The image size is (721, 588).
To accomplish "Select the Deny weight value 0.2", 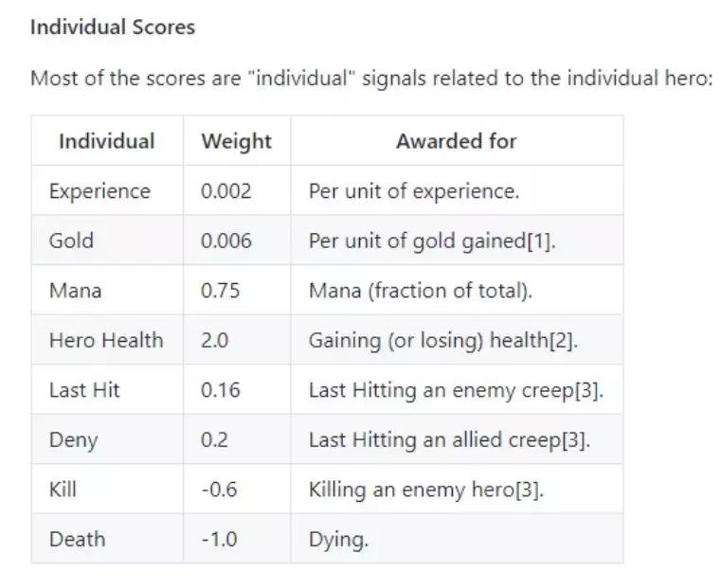I will 214,440.
